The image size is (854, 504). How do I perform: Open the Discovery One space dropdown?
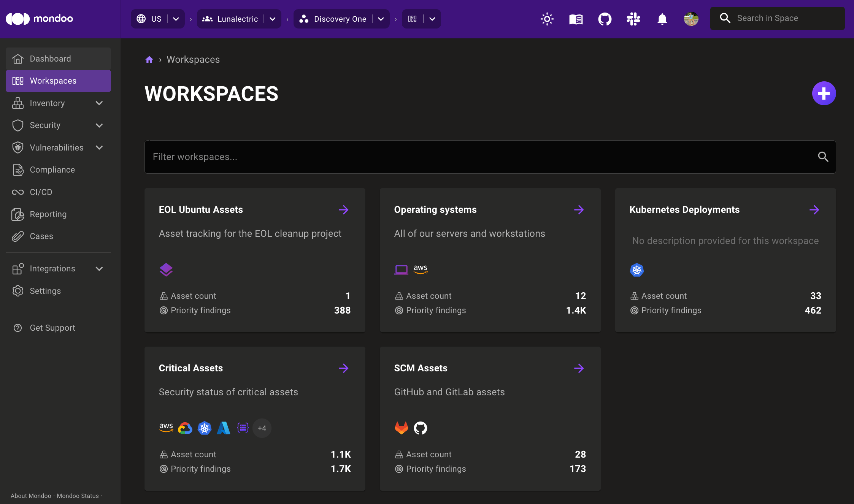point(381,19)
